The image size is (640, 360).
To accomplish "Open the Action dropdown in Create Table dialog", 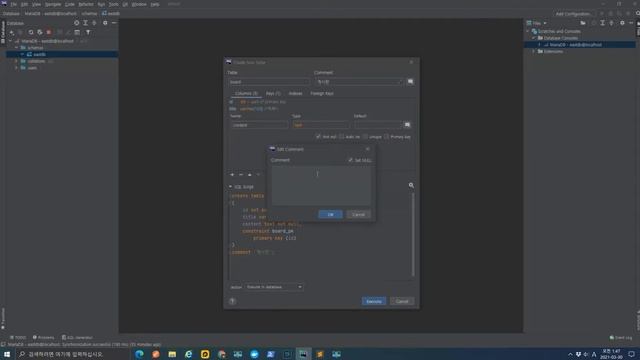I will click(274, 287).
